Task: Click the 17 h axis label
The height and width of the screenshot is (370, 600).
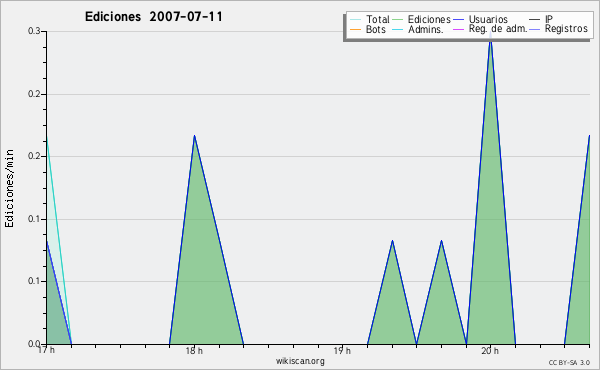Action: [46, 350]
